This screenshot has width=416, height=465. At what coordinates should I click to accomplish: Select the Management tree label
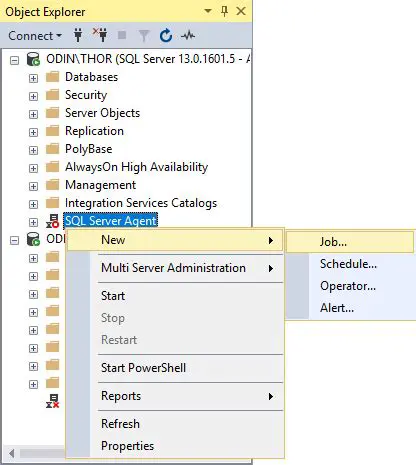coord(100,185)
